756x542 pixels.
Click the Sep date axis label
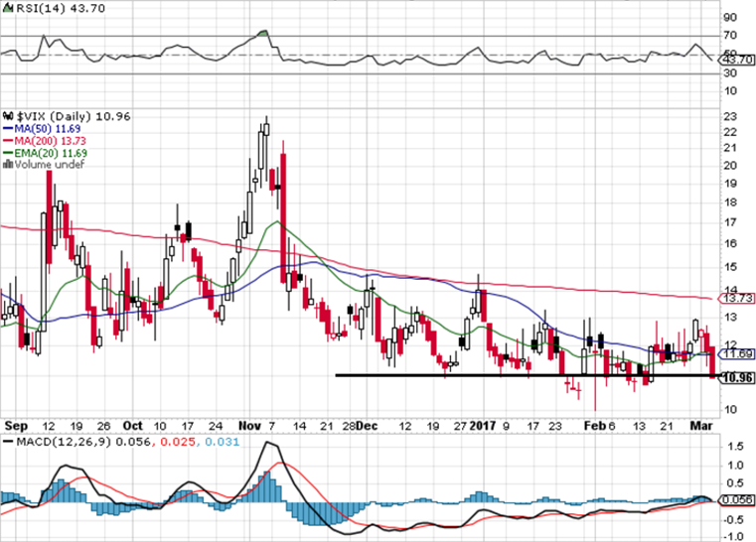[x=16, y=426]
